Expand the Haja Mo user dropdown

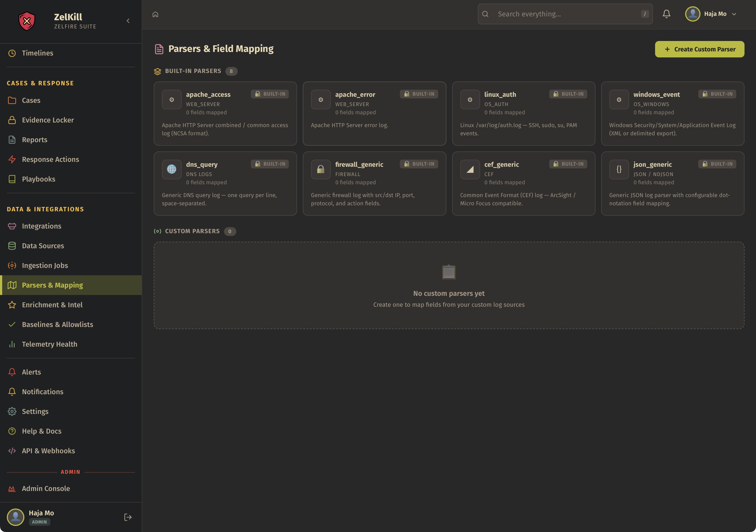(734, 14)
